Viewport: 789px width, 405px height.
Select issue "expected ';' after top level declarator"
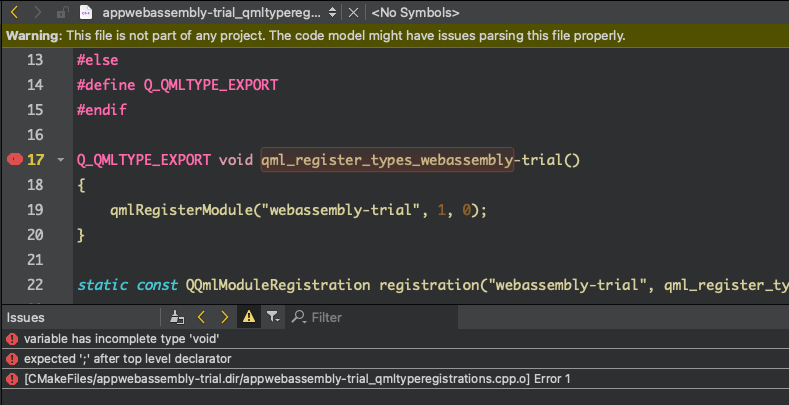tap(394, 359)
